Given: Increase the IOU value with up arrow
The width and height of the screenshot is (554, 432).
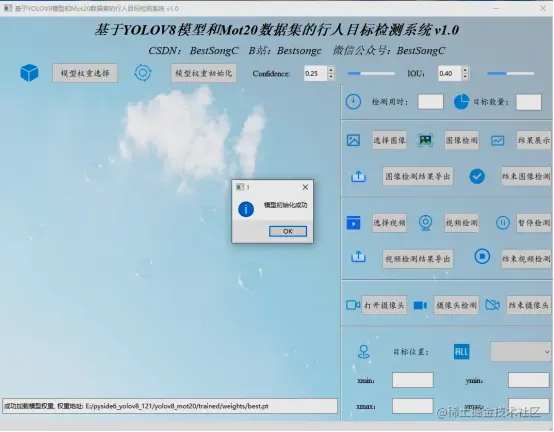Looking at the screenshot, I should (x=465, y=69).
